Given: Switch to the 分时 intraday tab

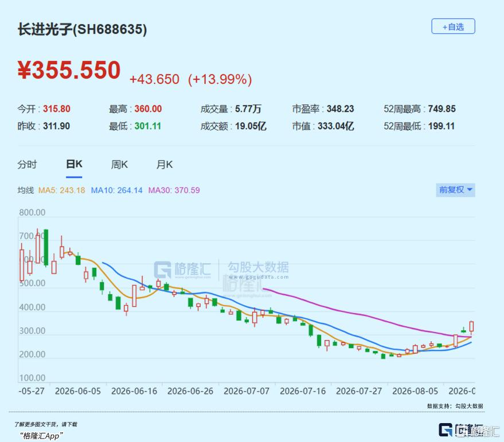Looking at the screenshot, I should coord(27,165).
